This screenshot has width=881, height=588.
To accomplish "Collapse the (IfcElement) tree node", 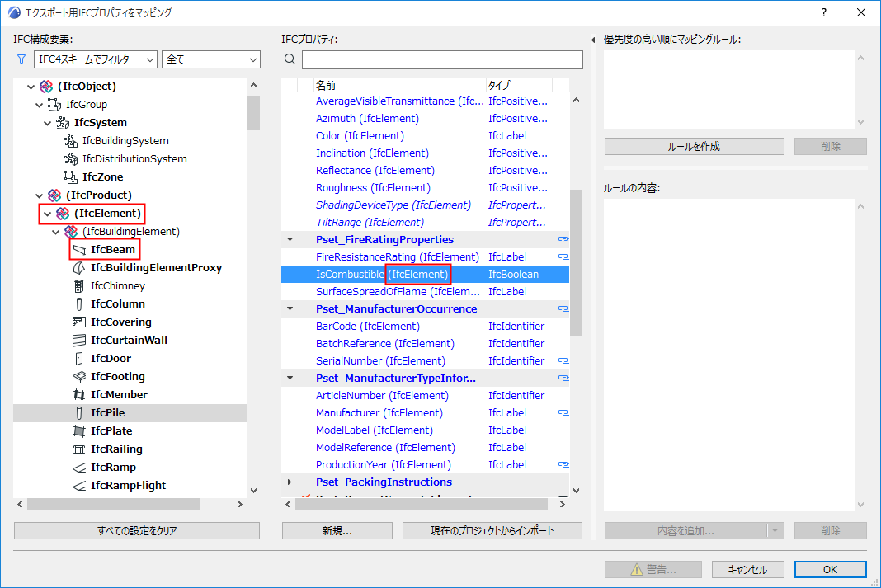I will (x=47, y=214).
